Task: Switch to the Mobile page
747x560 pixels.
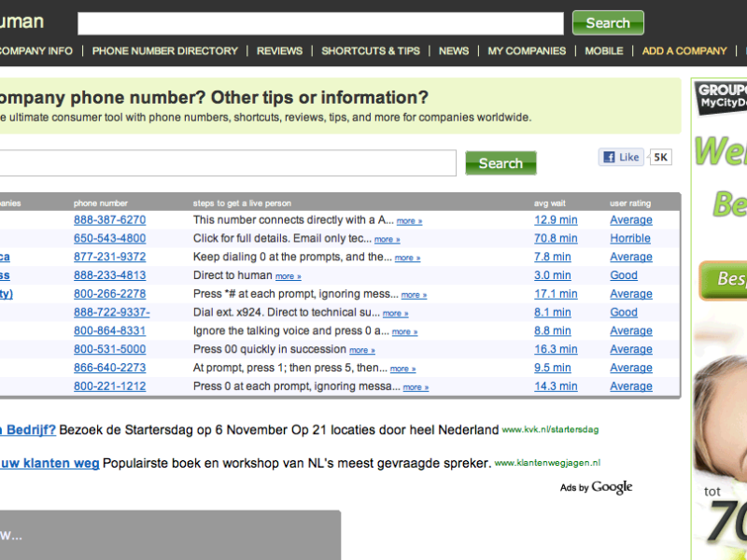Action: 604,51
